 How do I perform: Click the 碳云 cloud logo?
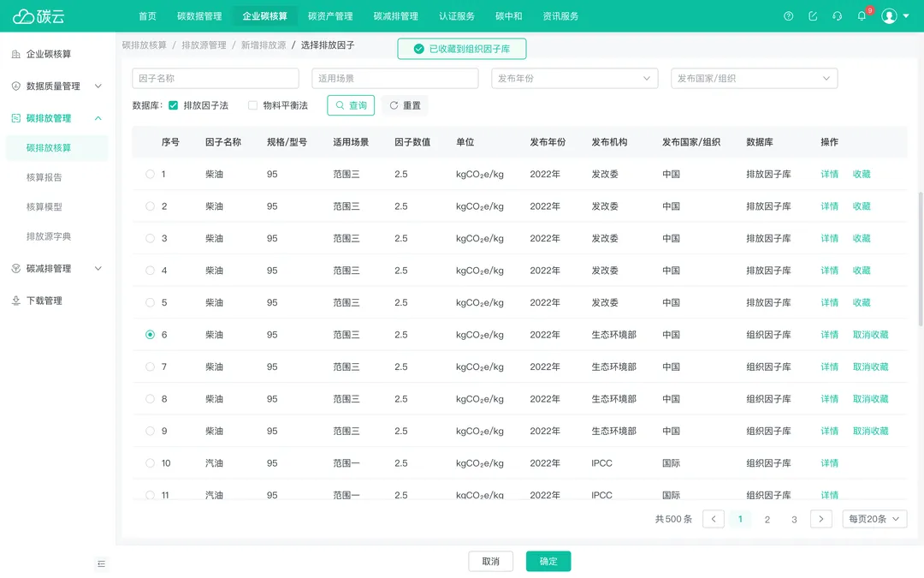(38, 16)
